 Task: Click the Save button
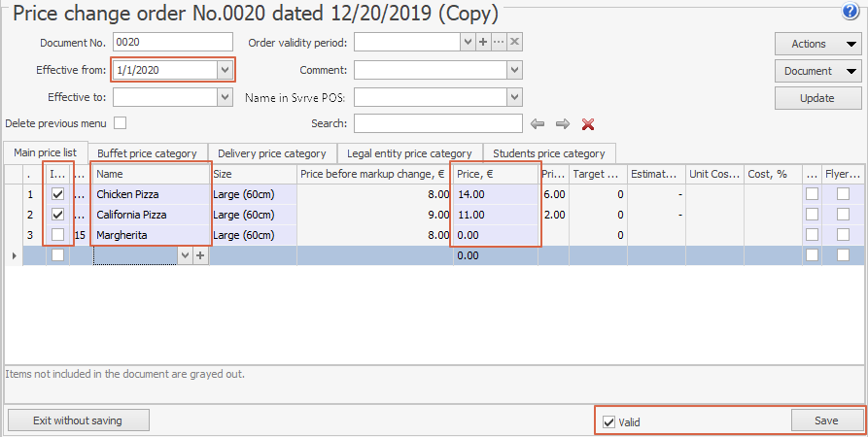825,420
